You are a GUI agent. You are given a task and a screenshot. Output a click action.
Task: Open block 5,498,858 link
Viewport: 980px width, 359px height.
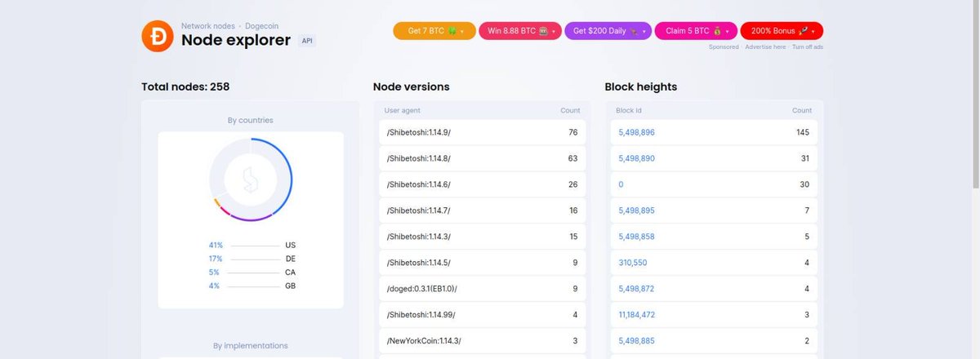pyautogui.click(x=636, y=237)
